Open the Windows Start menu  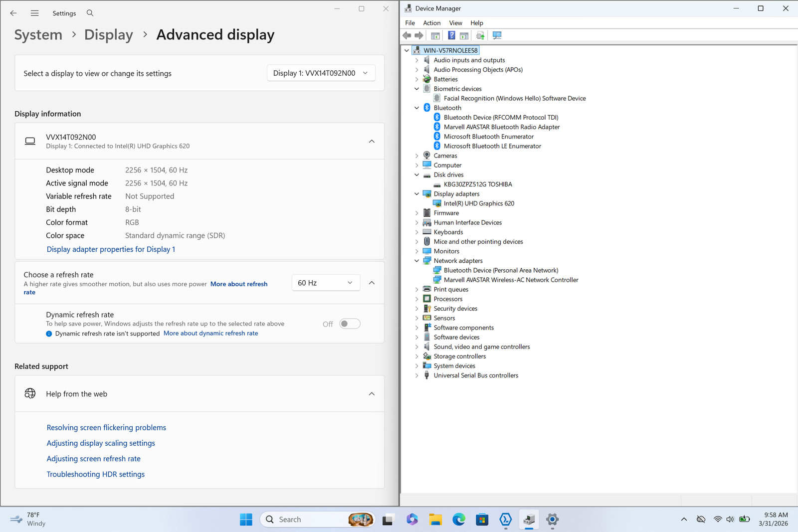pyautogui.click(x=246, y=520)
